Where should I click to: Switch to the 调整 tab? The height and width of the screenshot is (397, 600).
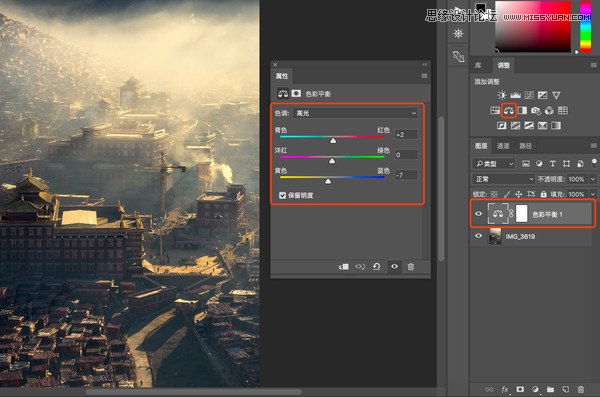504,65
